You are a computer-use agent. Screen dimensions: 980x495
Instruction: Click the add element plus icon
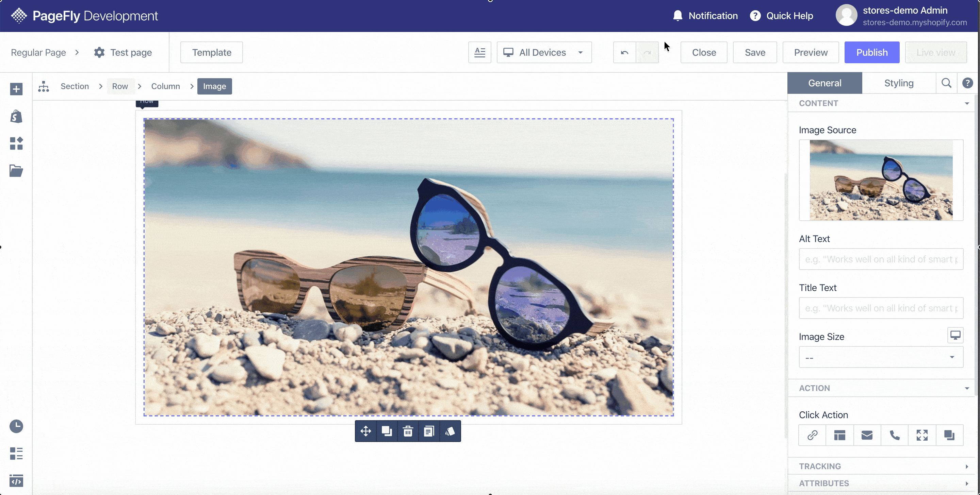[16, 89]
